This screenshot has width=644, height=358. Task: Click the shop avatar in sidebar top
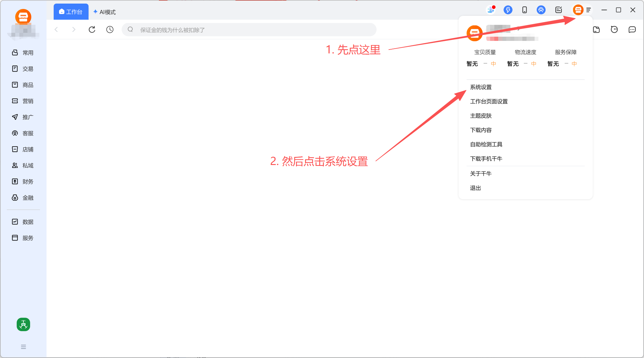click(x=23, y=17)
